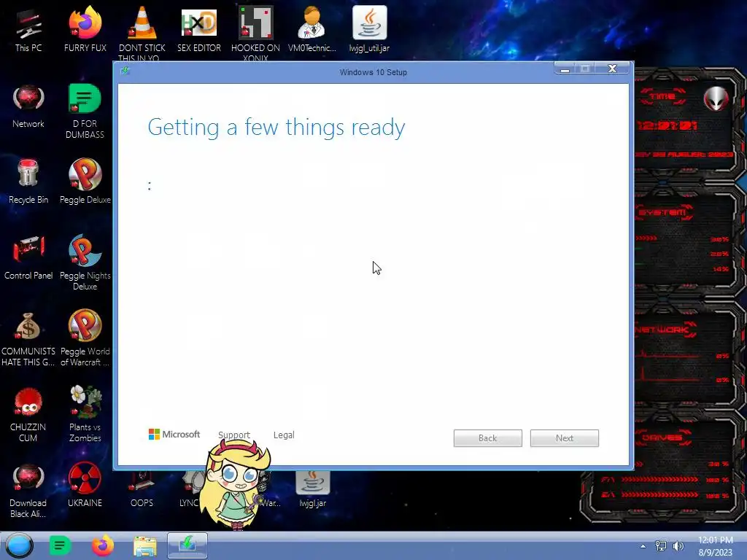Click the NETWORK gadget header

pos(665,330)
